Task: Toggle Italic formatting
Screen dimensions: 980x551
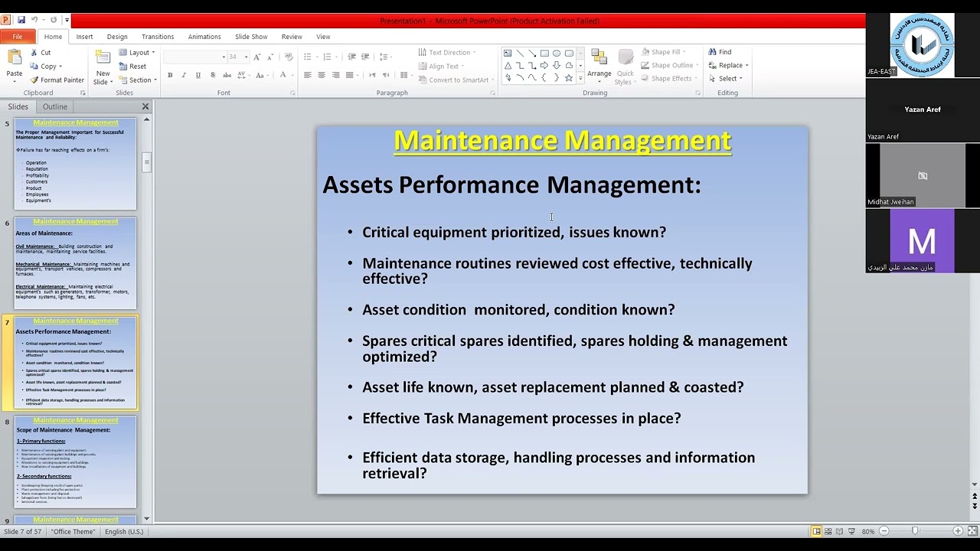Action: (x=184, y=75)
